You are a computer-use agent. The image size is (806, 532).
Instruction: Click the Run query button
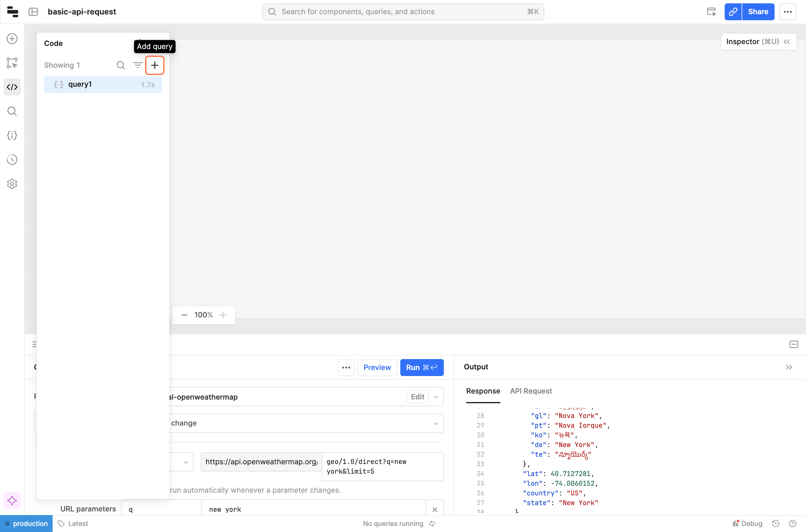[421, 368]
